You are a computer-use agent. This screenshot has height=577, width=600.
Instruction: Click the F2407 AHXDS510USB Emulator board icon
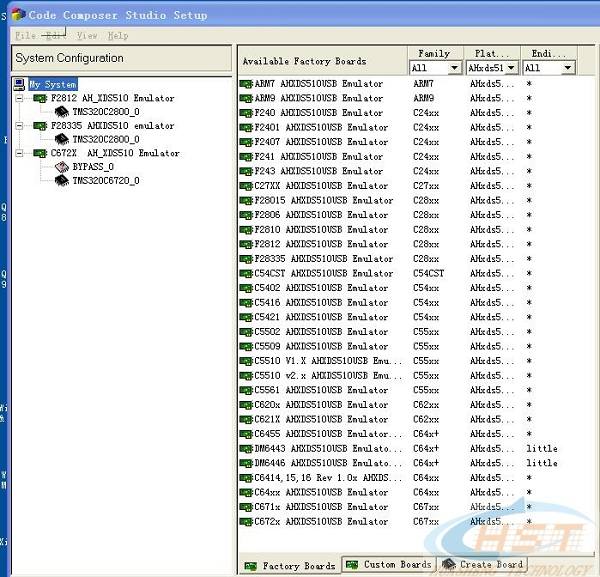coord(246,142)
